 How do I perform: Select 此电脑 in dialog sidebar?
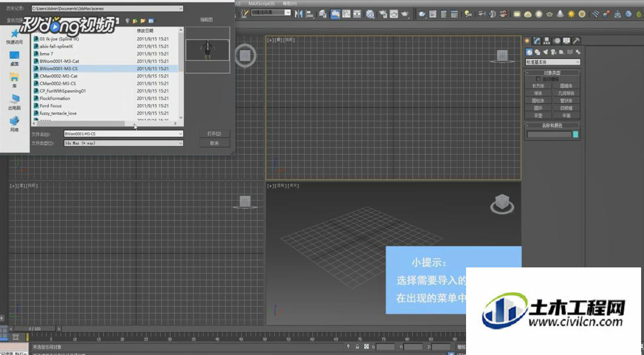click(x=14, y=102)
